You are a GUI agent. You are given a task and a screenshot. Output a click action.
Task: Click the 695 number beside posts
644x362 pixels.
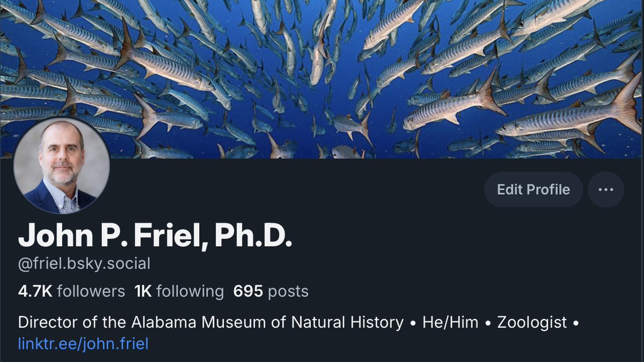[x=248, y=291]
